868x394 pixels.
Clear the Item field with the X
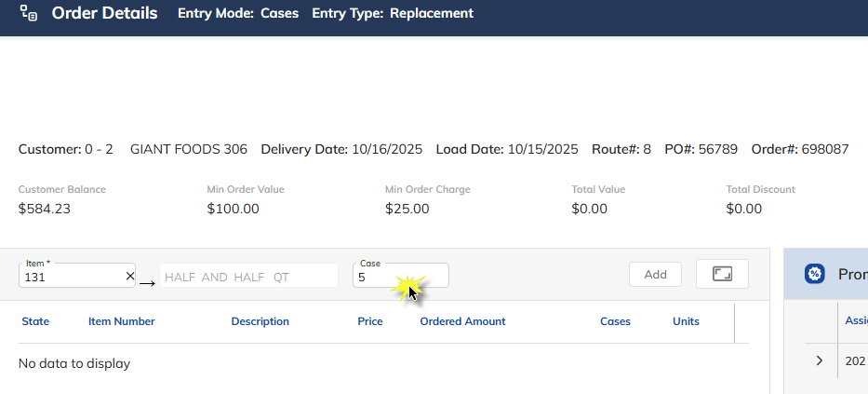pos(129,276)
